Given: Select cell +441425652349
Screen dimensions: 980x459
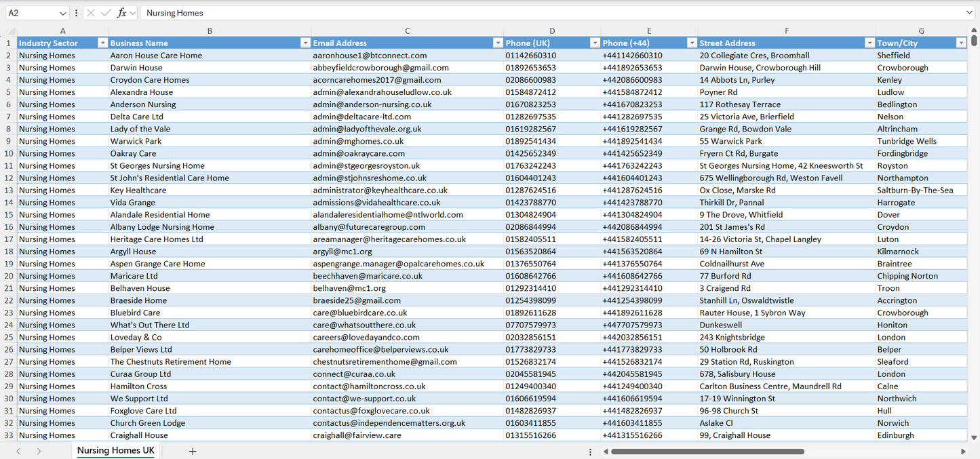Looking at the screenshot, I should pyautogui.click(x=649, y=153).
